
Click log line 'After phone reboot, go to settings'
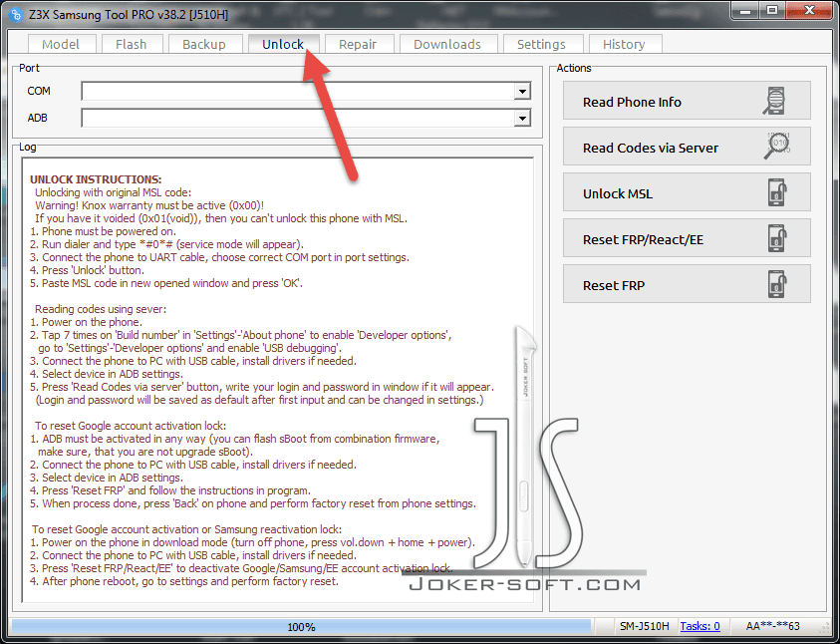[184, 581]
